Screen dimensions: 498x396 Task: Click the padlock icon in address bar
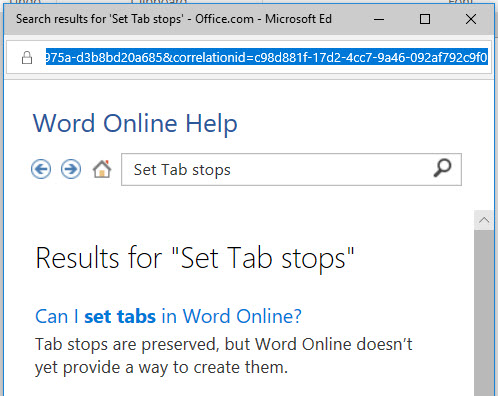pyautogui.click(x=27, y=58)
